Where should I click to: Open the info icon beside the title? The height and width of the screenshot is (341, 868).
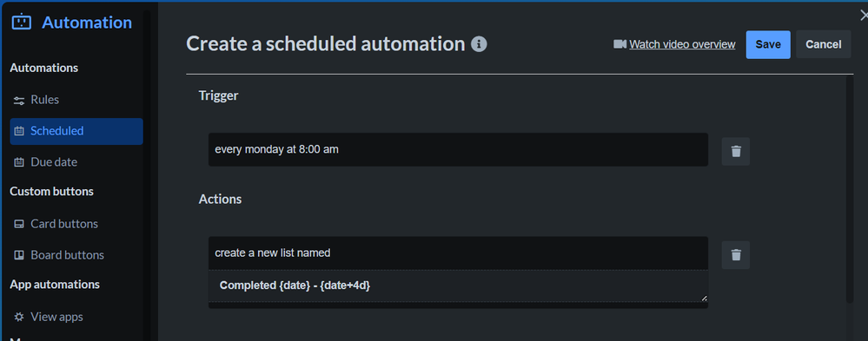click(479, 44)
